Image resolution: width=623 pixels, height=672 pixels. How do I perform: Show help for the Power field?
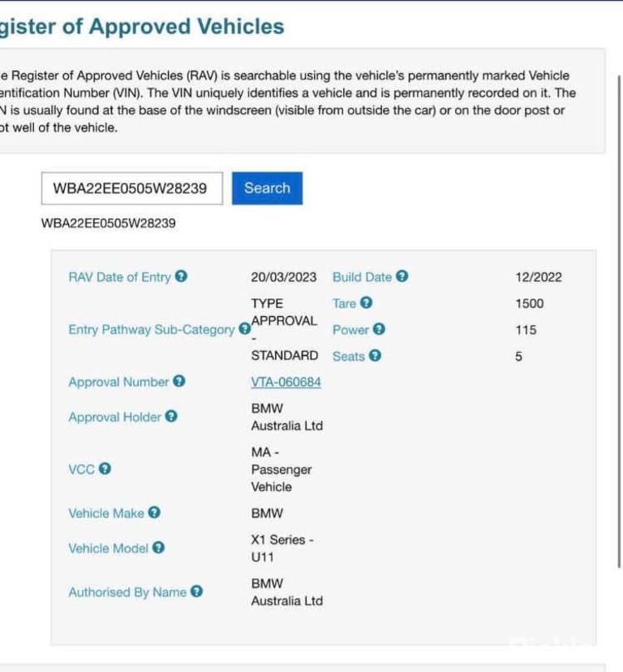(x=379, y=329)
